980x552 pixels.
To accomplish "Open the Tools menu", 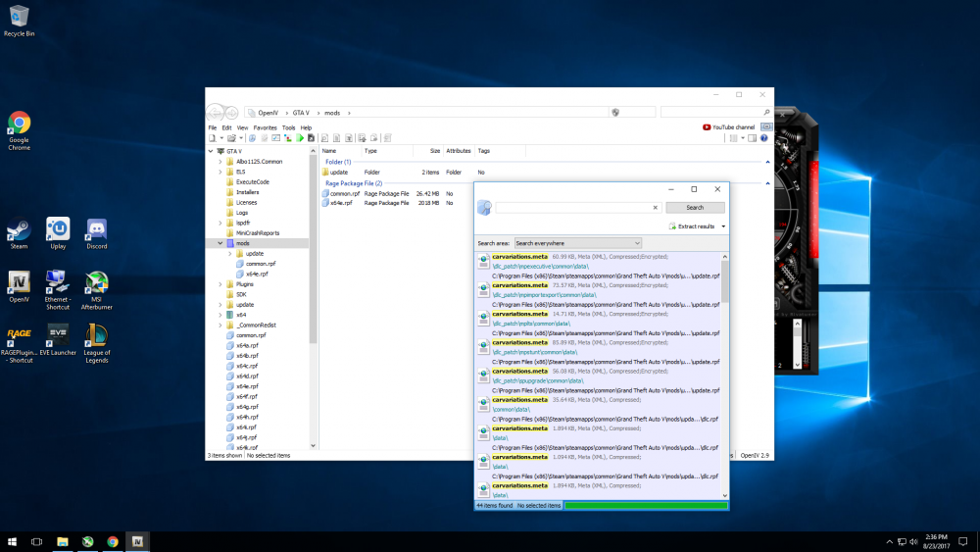I will point(288,127).
